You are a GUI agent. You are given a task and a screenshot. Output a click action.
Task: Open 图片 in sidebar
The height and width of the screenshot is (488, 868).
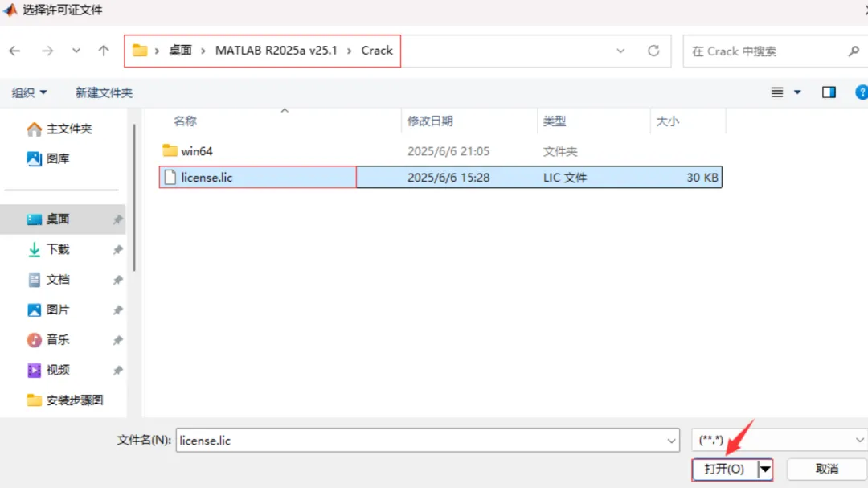point(48,310)
